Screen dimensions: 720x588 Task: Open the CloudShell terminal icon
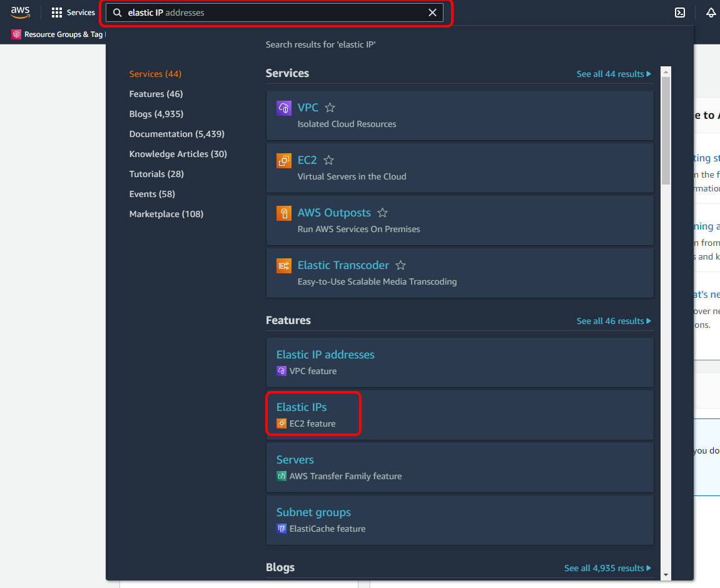(680, 13)
